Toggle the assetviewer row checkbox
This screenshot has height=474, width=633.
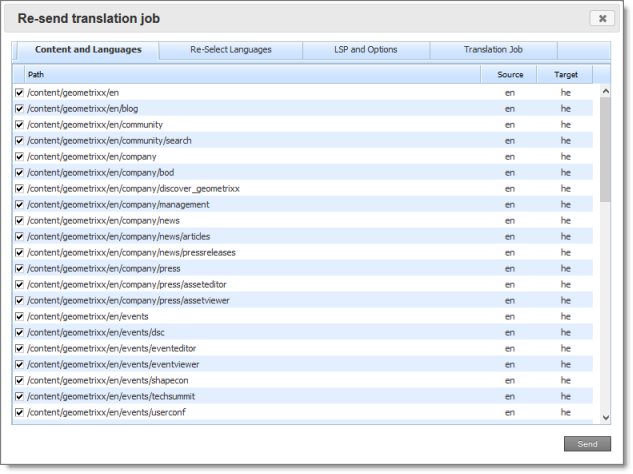click(x=19, y=300)
